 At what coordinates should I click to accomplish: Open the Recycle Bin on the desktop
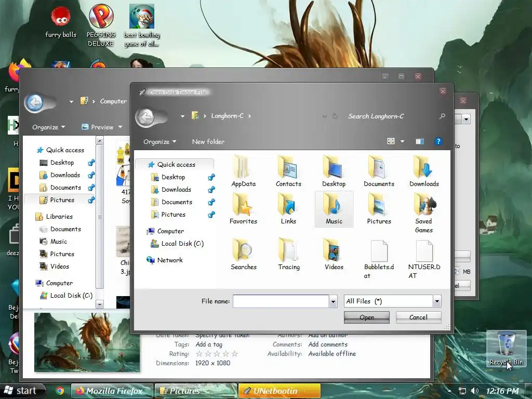point(506,349)
